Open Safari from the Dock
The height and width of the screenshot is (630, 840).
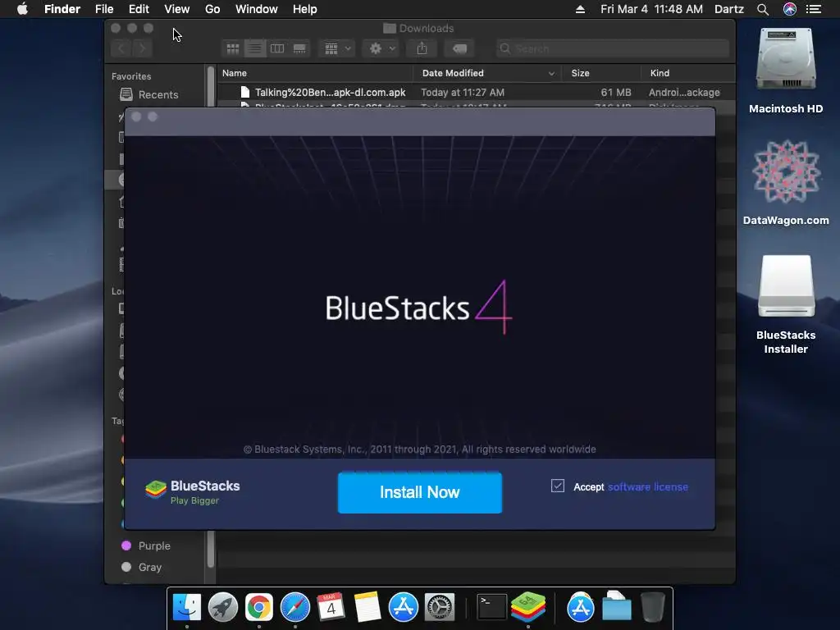[295, 608]
